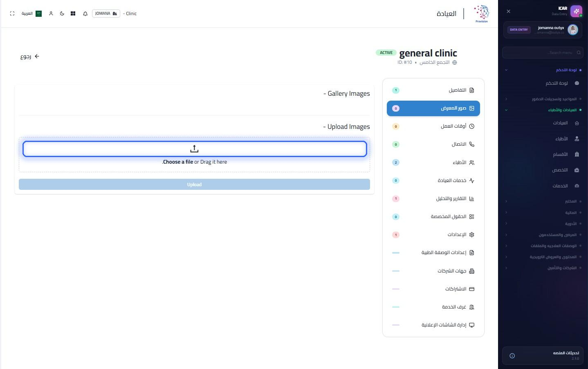Switch language using العربية selector
Screen dimensions: 588x369
(31, 13)
